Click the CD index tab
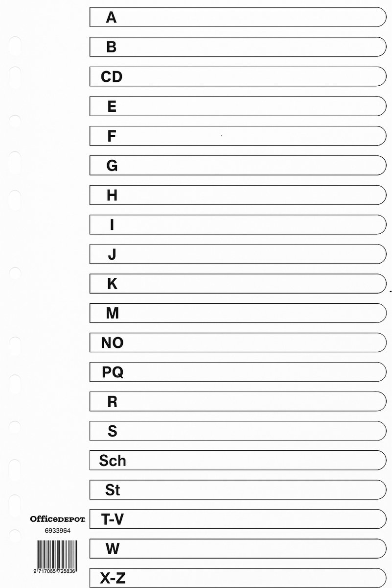Image resolution: width=392 pixels, height=588 pixels. (238, 76)
